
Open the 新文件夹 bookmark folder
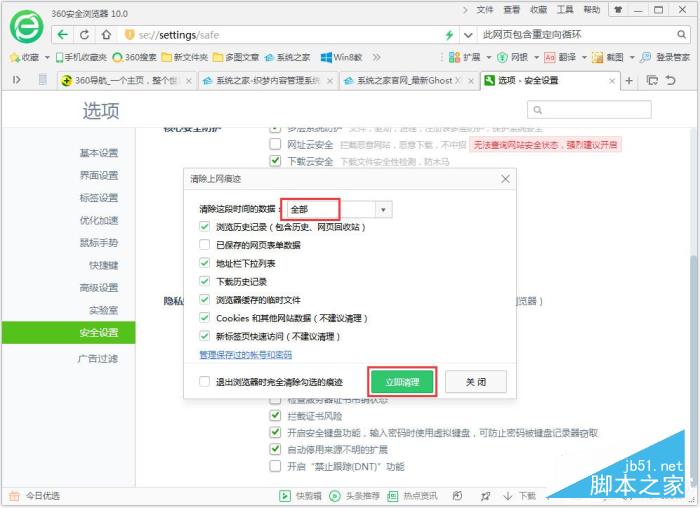point(185,57)
